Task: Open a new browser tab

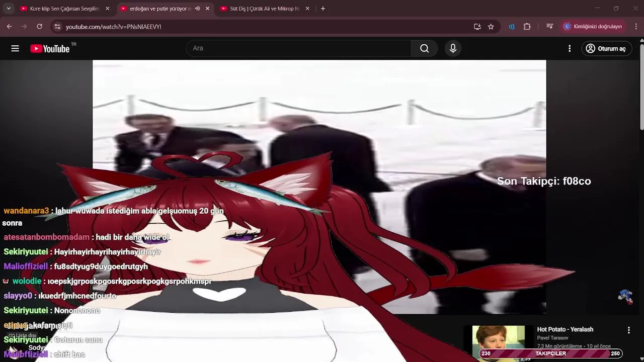Action: point(323,9)
